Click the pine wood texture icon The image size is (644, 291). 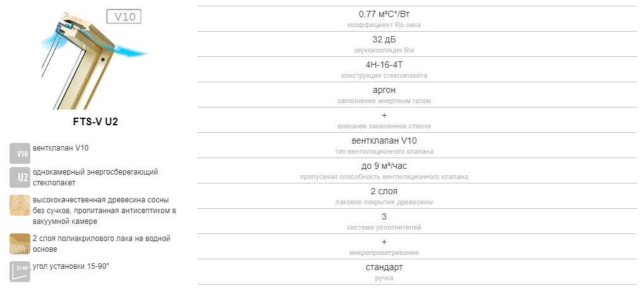pyautogui.click(x=20, y=206)
